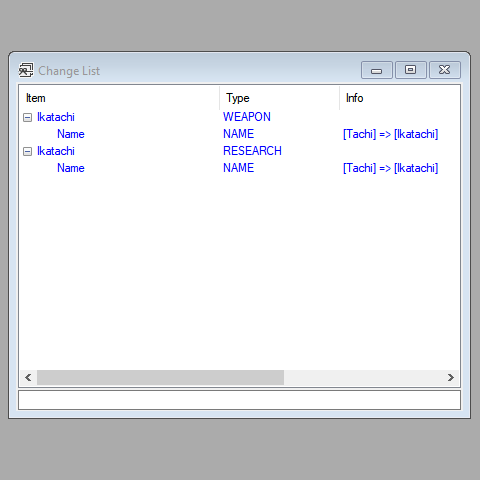Image resolution: width=480 pixels, height=480 pixels.
Task: Click empty scrollbar track right of thumb
Action: (x=363, y=377)
